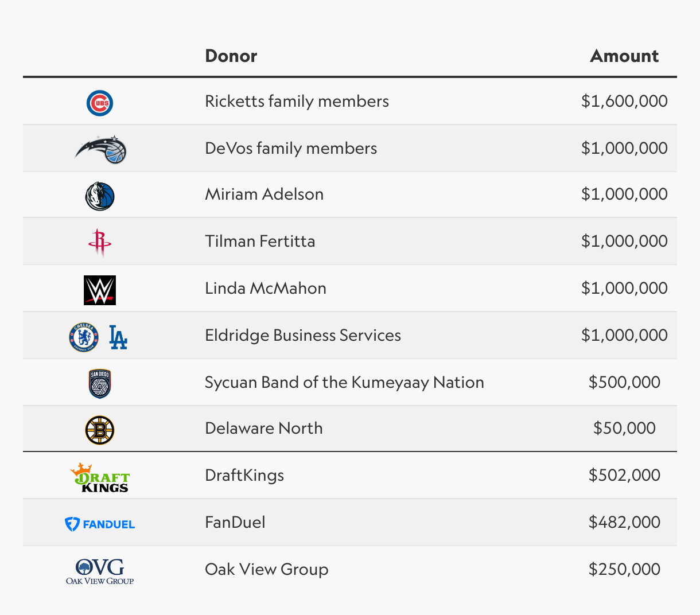Select the Boston Bruins logo
This screenshot has width=700, height=615.
tap(100, 430)
